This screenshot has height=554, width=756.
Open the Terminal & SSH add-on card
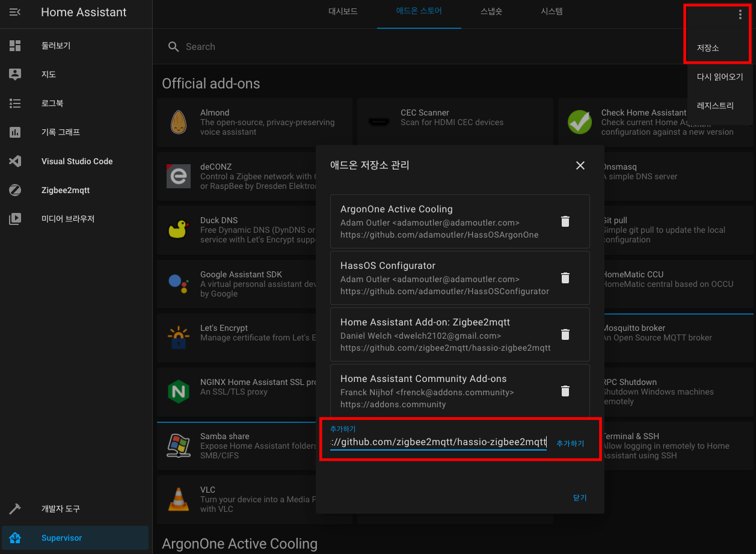click(678, 446)
